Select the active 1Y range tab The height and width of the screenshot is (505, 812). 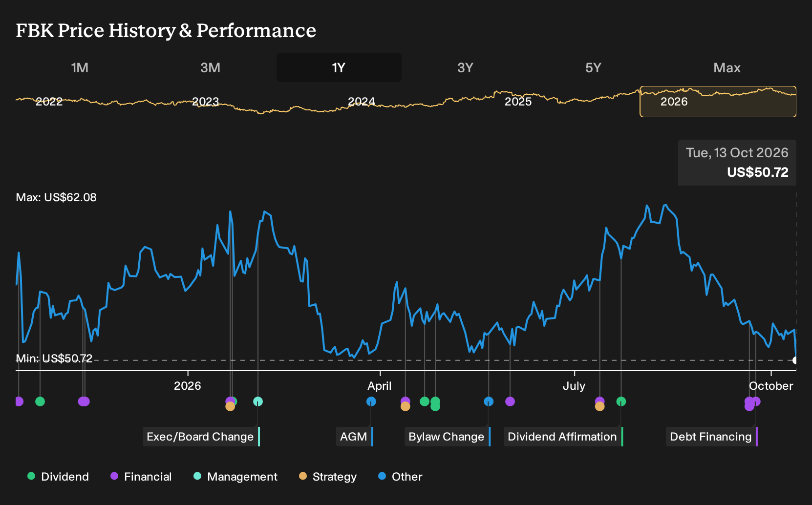pos(339,68)
